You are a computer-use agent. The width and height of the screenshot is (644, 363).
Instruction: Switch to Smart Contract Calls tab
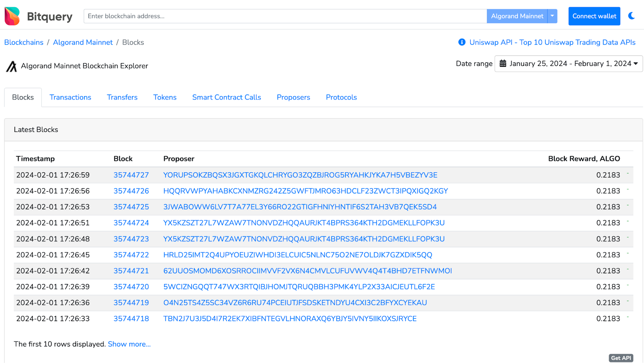[227, 97]
